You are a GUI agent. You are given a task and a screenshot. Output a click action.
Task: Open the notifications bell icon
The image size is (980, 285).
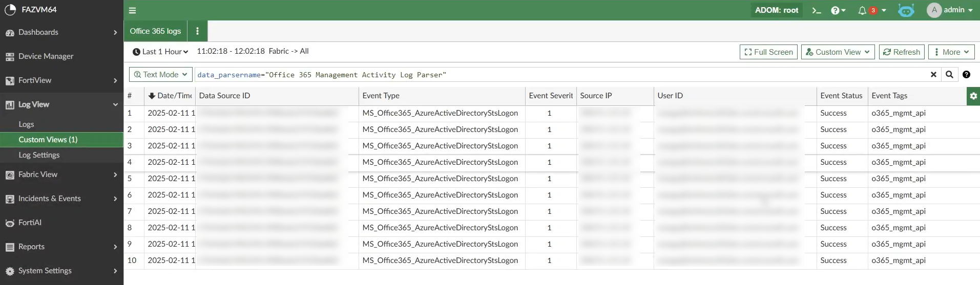[x=862, y=10]
